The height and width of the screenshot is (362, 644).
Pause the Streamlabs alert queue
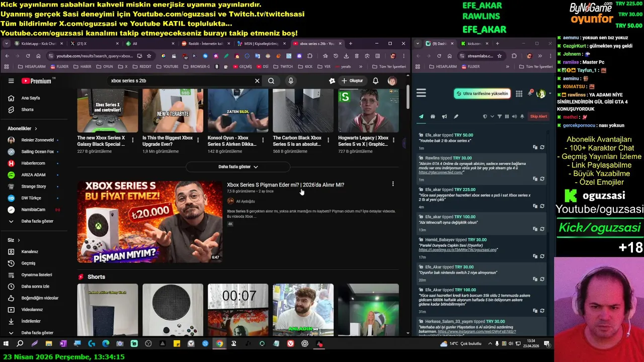pyautogui.click(x=507, y=117)
